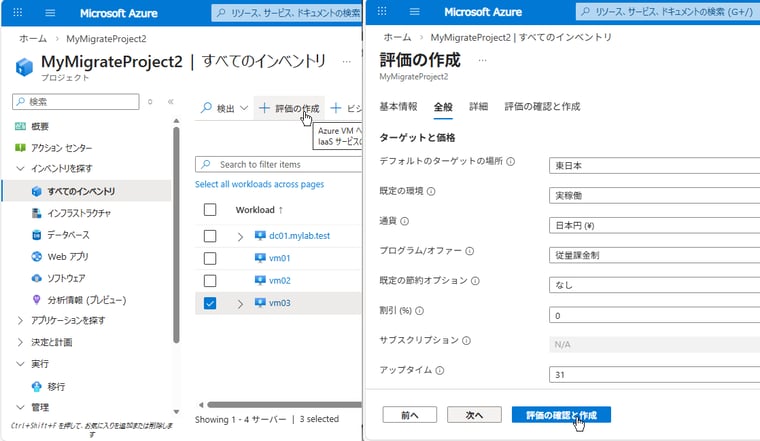The width and height of the screenshot is (760, 441).
Task: Click the 概要 overview icon
Action: (20, 126)
